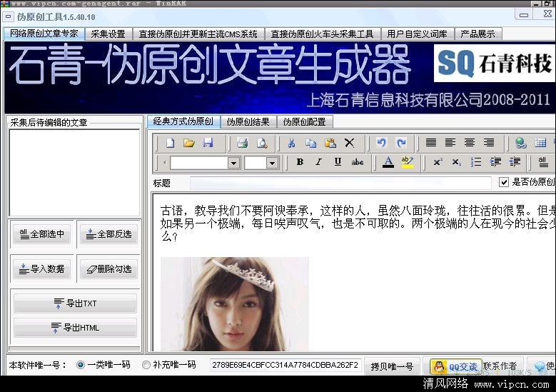Click the Copy icon
This screenshot has width=556, height=392.
[310, 143]
